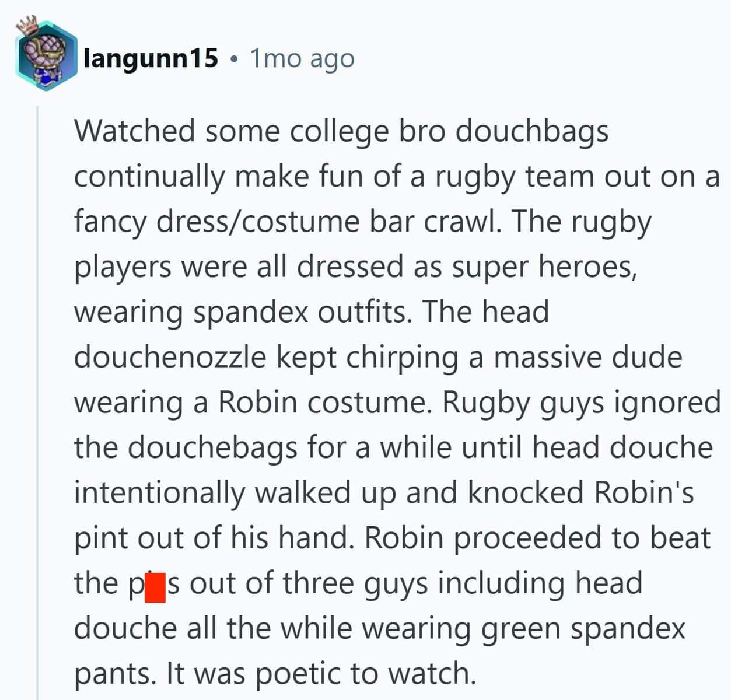This screenshot has height=700, width=731.
Task: Click the word "douchbags" on the first line
Action: 532,131
